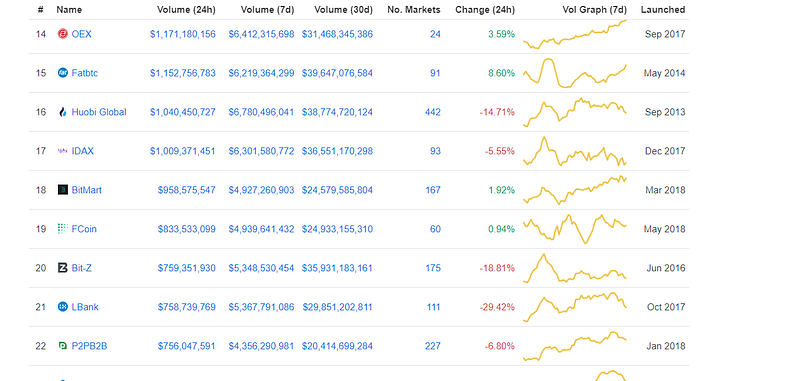Click the OEX exchange logo icon
The image size is (800, 381).
tap(63, 34)
